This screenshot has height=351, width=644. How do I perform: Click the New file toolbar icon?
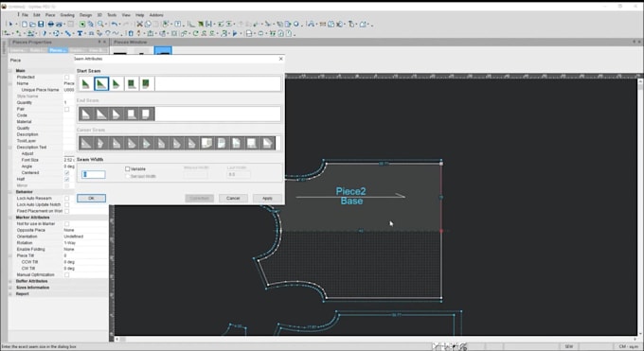[x=25, y=25]
